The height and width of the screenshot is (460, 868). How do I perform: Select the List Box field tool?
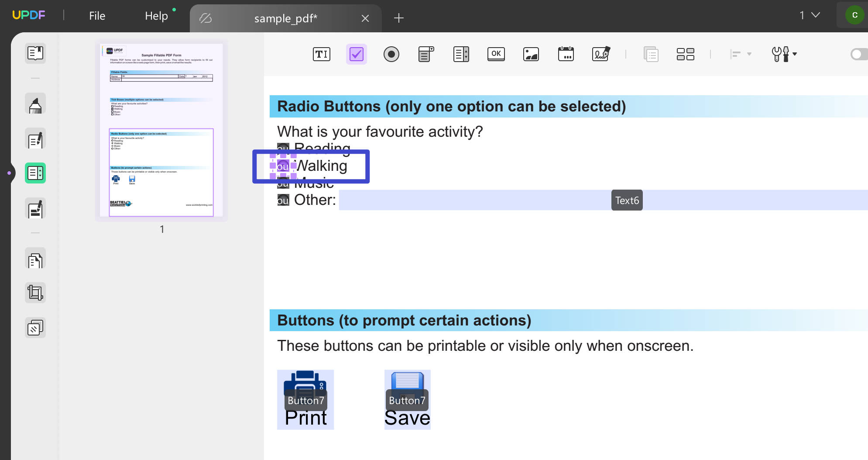pos(461,54)
